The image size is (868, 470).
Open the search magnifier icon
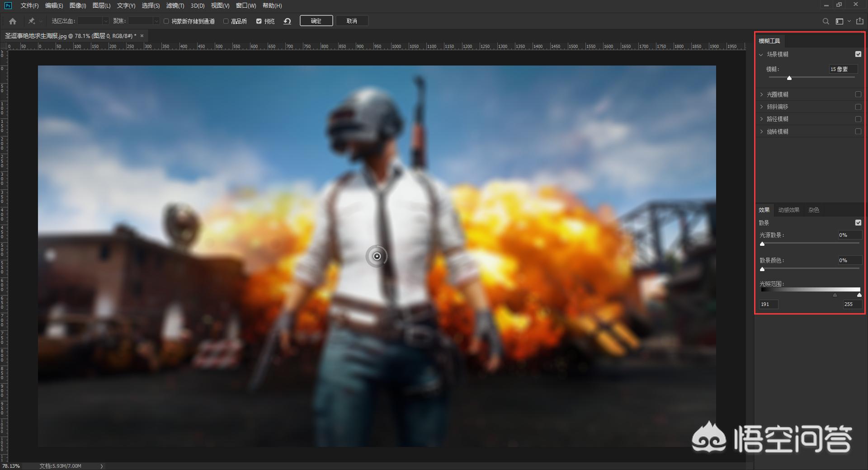click(x=826, y=21)
